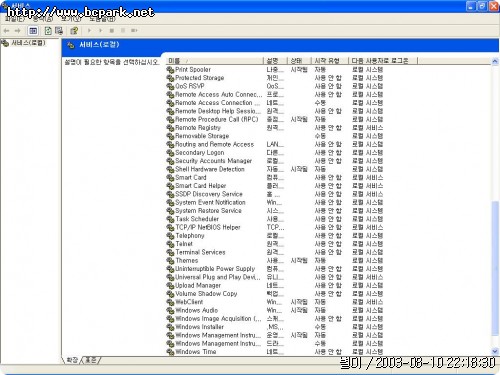Select the TCP/IP NetBIOS Helper service name

tap(208, 228)
